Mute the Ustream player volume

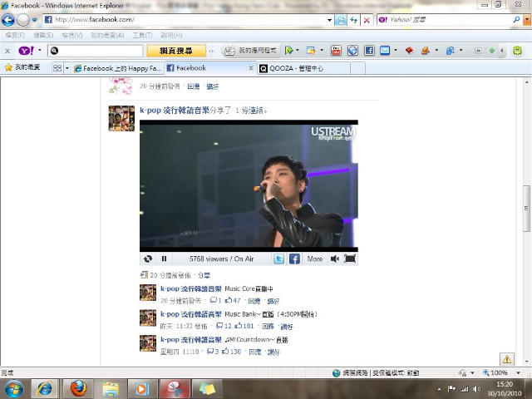(334, 259)
